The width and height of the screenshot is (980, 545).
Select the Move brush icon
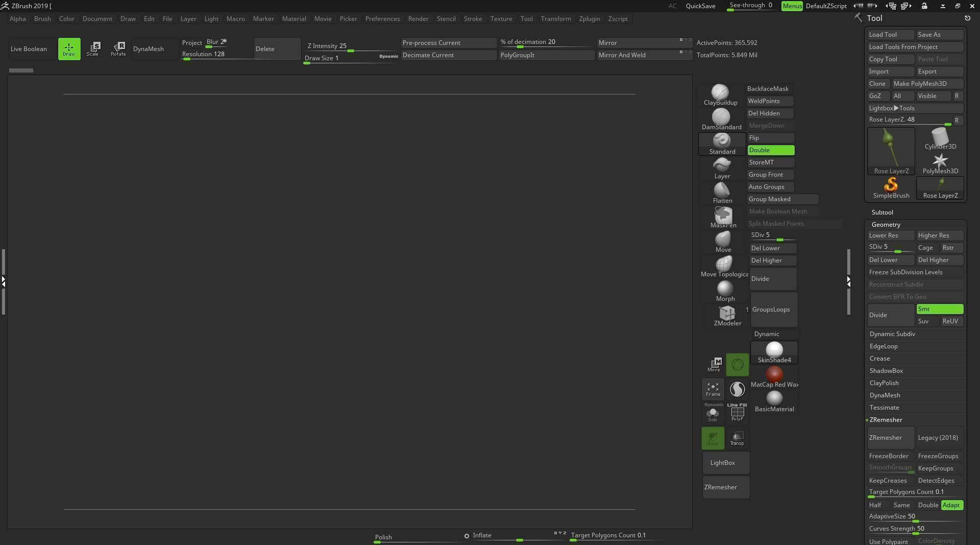point(723,243)
